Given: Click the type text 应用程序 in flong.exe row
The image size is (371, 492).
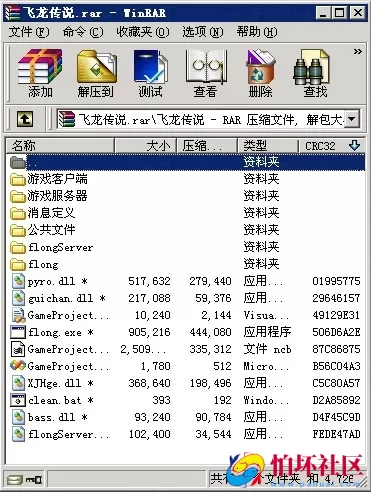Looking at the screenshot, I should point(267,332).
